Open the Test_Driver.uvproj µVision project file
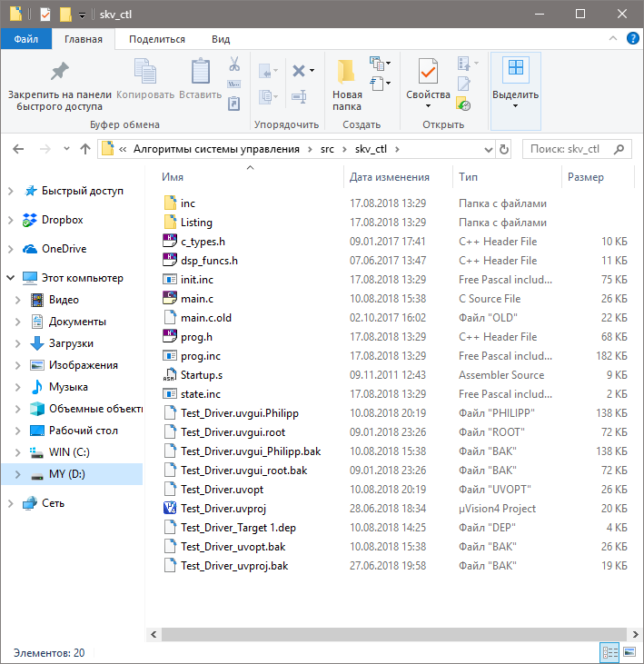Image resolution: width=644 pixels, height=664 pixels. pyautogui.click(x=223, y=509)
